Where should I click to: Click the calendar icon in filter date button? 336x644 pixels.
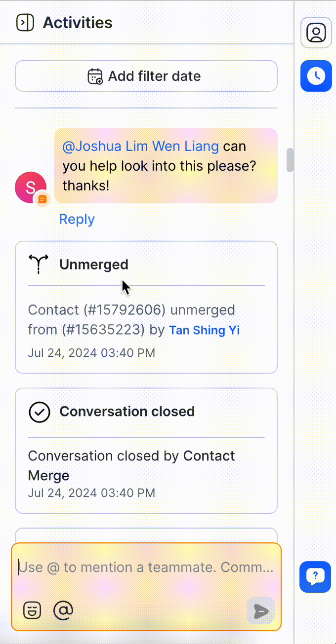point(95,76)
